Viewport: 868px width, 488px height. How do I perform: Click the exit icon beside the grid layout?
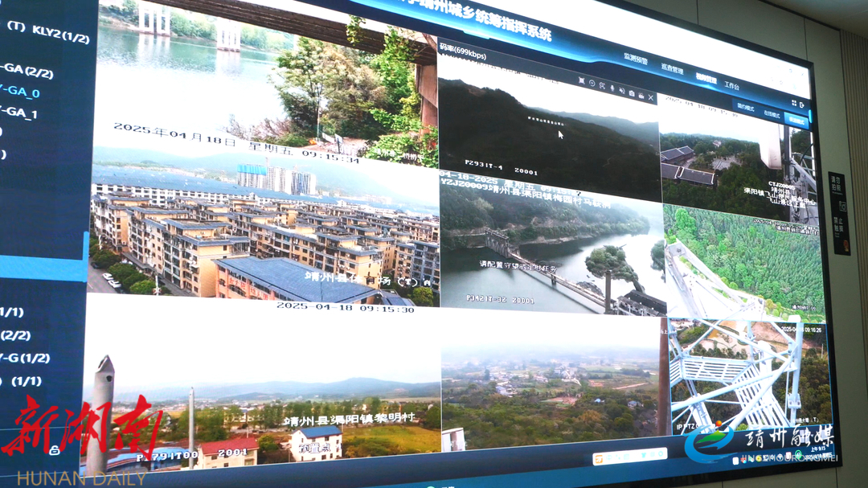(802, 105)
